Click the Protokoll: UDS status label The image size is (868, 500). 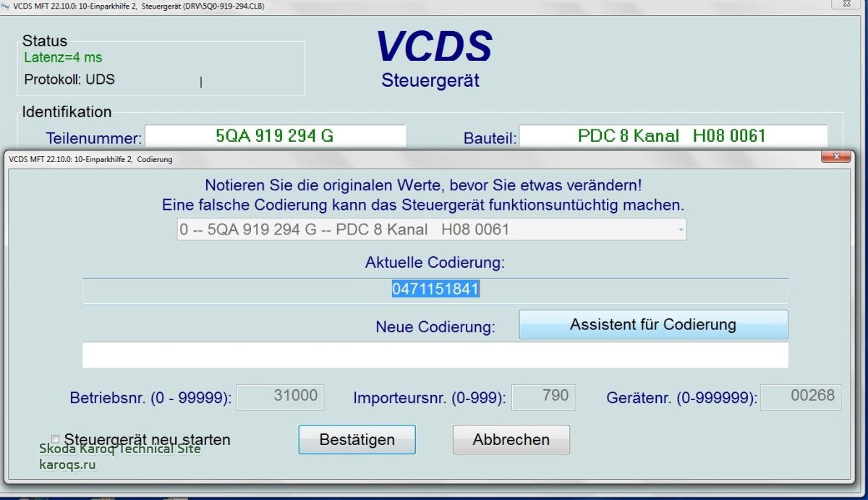point(69,79)
